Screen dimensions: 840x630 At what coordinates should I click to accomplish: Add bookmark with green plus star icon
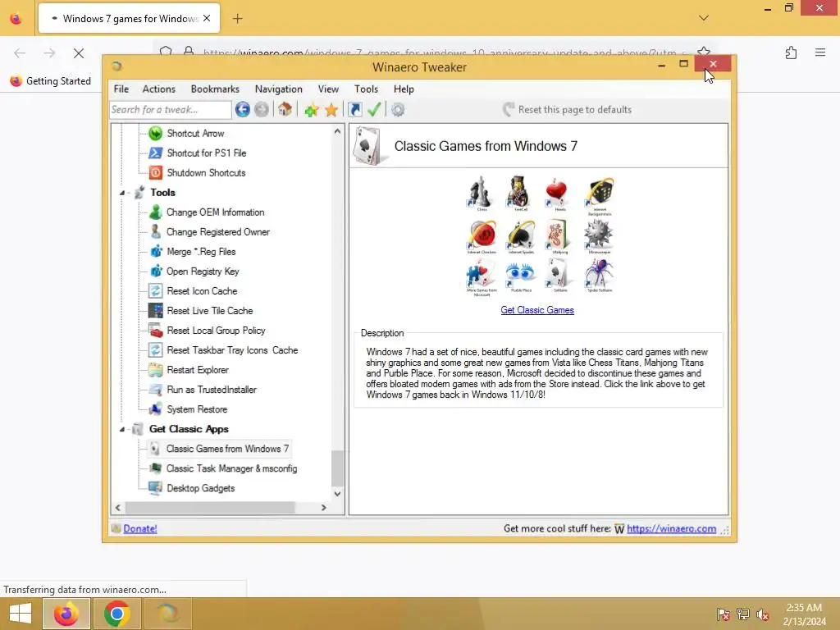pos(311,110)
